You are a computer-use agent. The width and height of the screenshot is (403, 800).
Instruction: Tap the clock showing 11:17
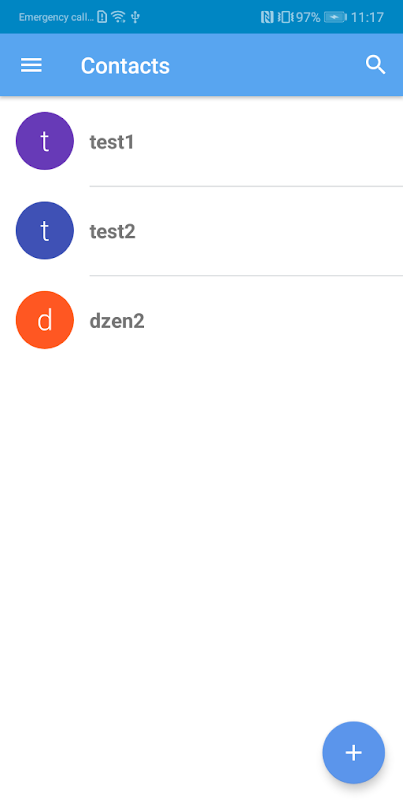pyautogui.click(x=367, y=17)
